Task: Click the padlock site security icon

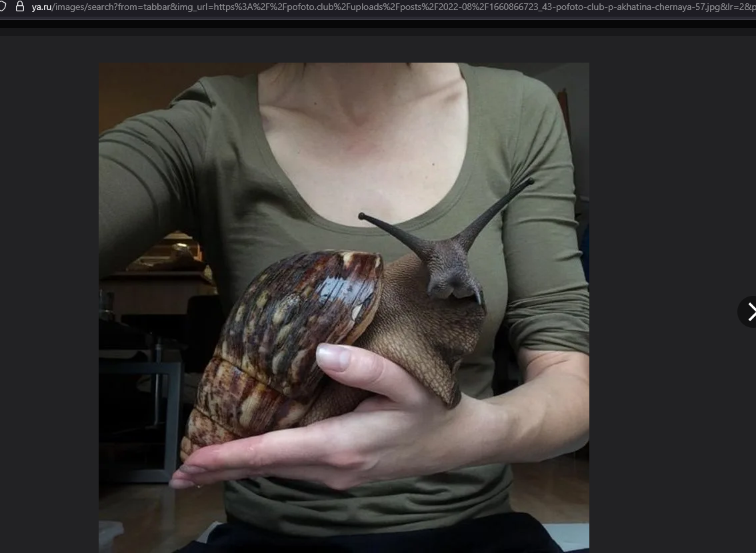Action: point(20,7)
